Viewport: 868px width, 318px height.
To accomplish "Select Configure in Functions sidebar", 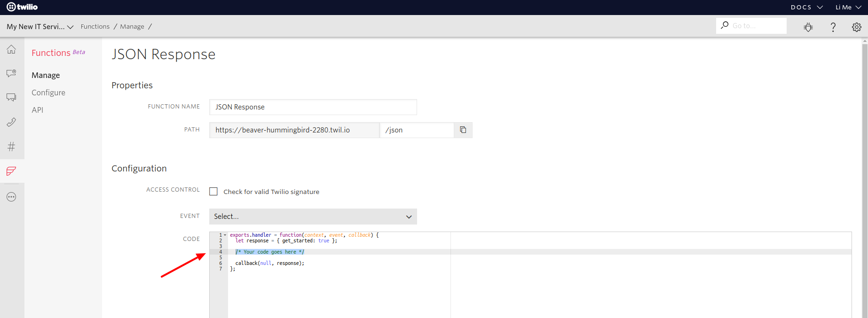I will tap(48, 93).
